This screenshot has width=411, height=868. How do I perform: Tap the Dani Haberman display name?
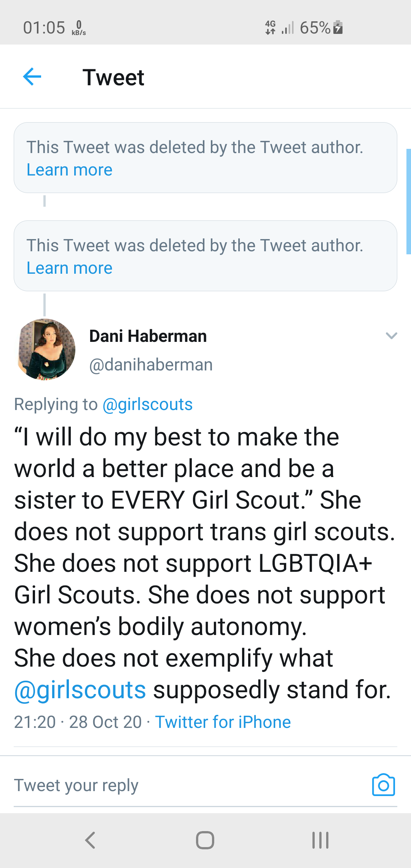point(148,336)
